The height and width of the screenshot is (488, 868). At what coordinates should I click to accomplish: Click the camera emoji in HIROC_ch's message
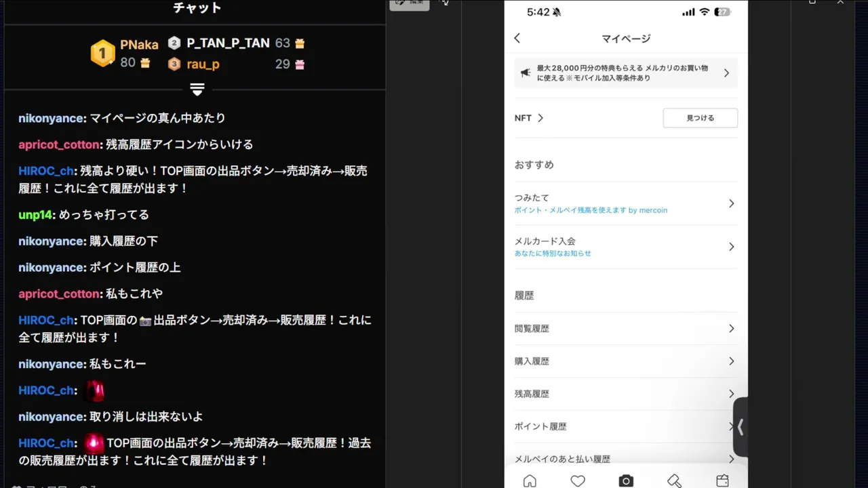(x=145, y=321)
